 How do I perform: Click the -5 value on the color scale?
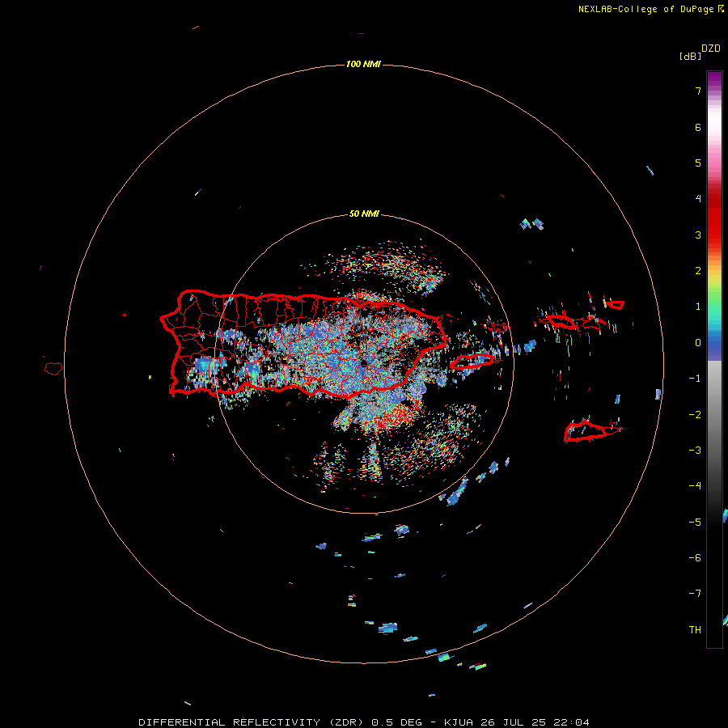click(x=695, y=523)
